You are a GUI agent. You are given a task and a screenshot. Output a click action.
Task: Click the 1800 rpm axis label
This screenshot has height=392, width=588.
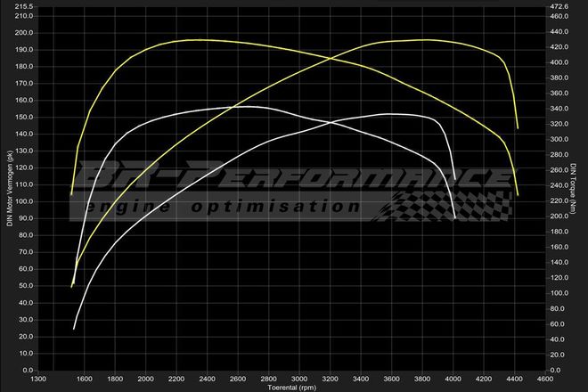tap(115, 380)
